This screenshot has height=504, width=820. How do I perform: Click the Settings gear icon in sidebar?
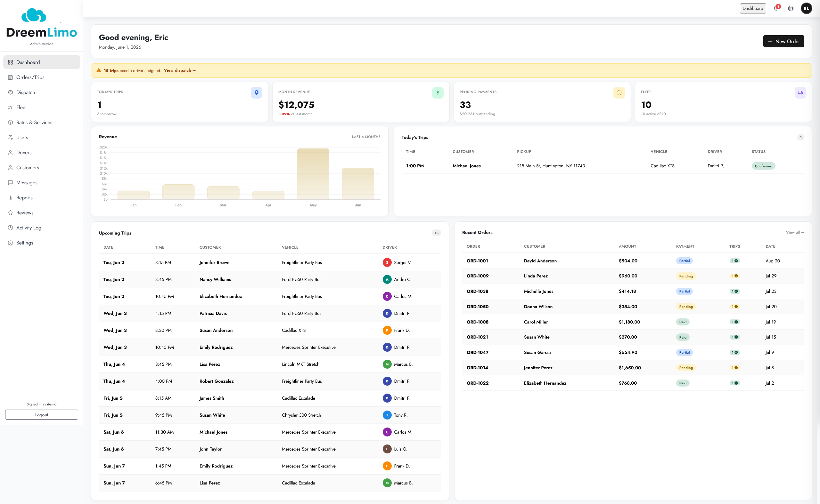point(10,243)
